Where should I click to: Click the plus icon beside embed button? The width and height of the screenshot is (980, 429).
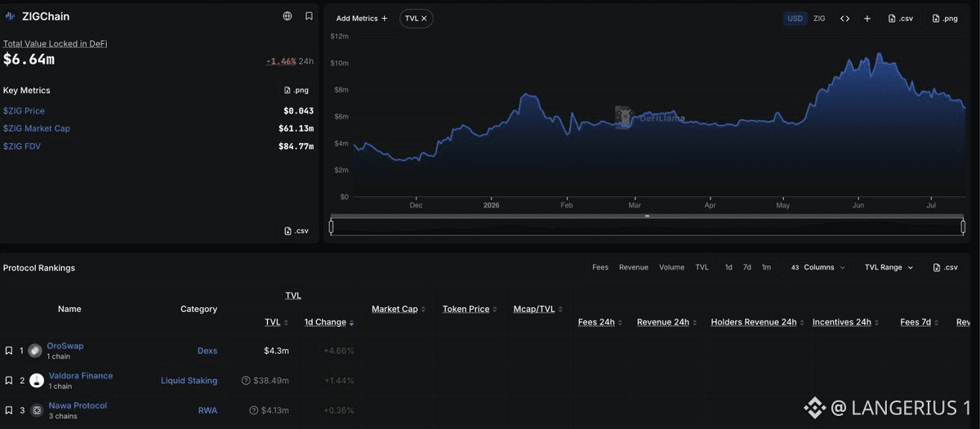(866, 18)
